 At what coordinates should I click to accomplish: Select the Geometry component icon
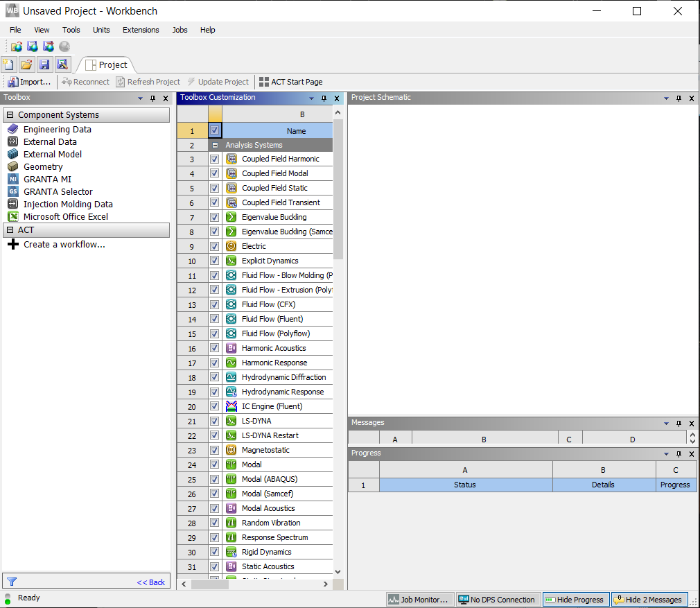tap(12, 167)
